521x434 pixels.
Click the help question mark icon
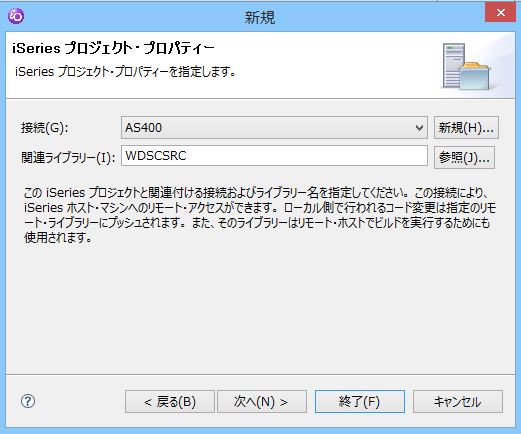tap(28, 401)
